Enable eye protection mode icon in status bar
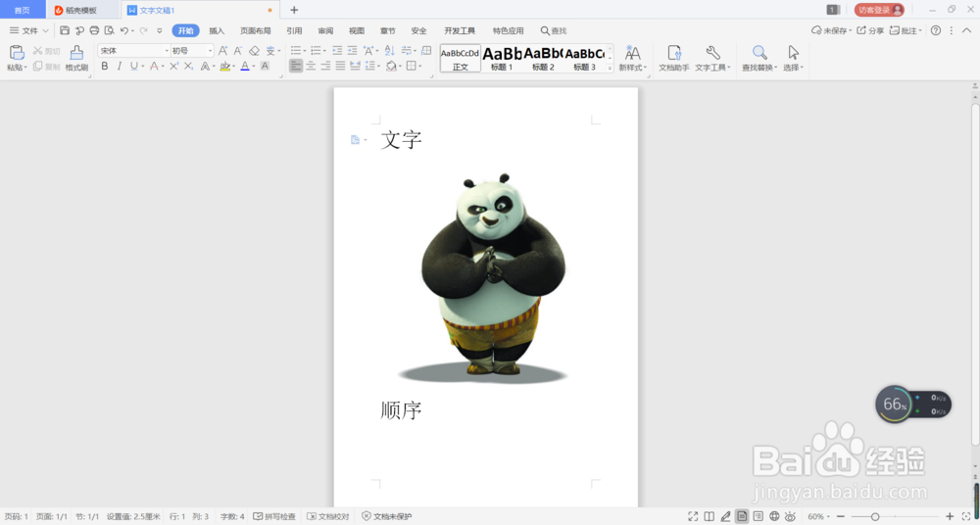This screenshot has height=525, width=980. pos(791,516)
